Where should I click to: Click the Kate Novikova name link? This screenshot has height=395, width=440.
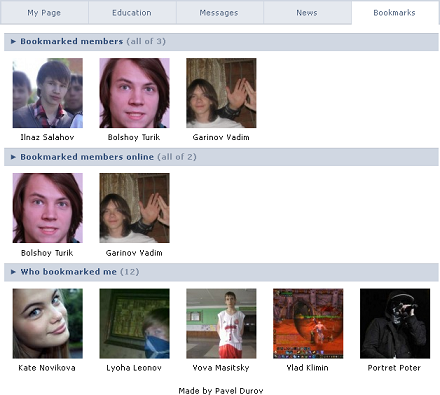[47, 368]
